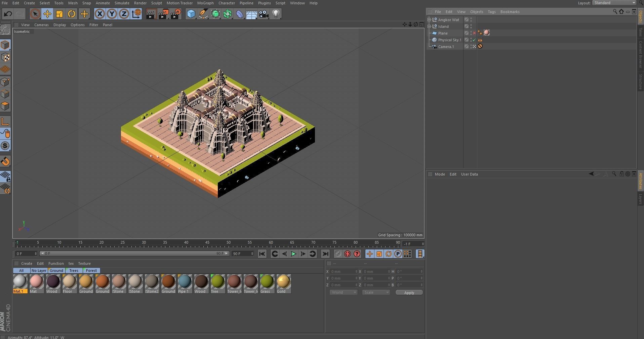Toggle Plane enable red X
This screenshot has width=644, height=339.
[474, 33]
